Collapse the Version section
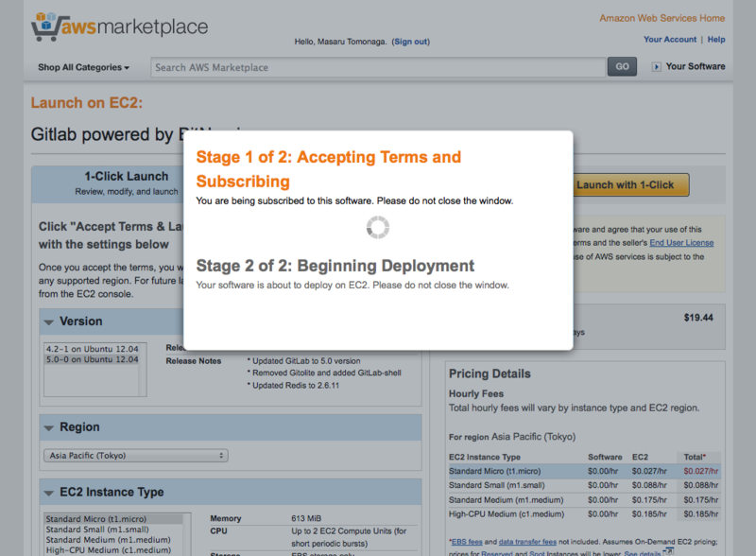Viewport: 756px width, 556px height. coord(49,321)
